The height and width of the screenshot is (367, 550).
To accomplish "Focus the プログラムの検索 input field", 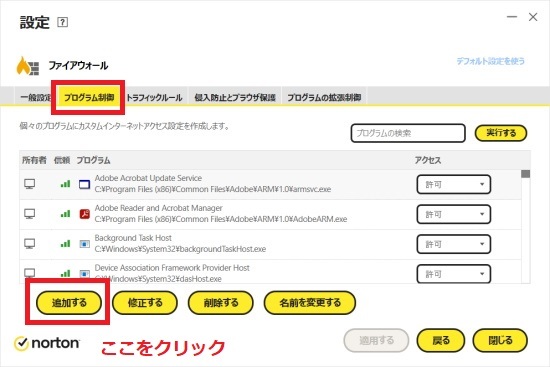I will click(x=408, y=133).
